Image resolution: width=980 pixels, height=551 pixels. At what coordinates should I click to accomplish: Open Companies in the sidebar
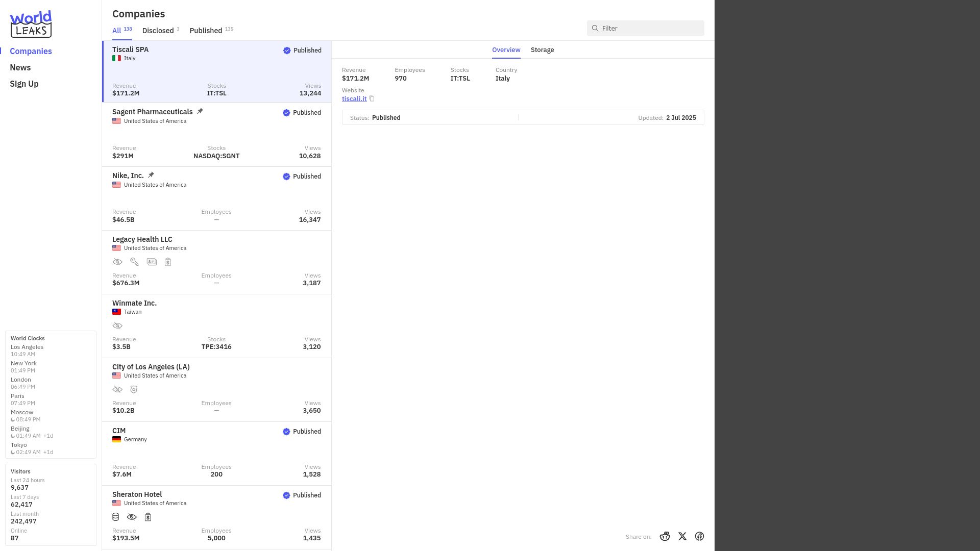tap(31, 51)
